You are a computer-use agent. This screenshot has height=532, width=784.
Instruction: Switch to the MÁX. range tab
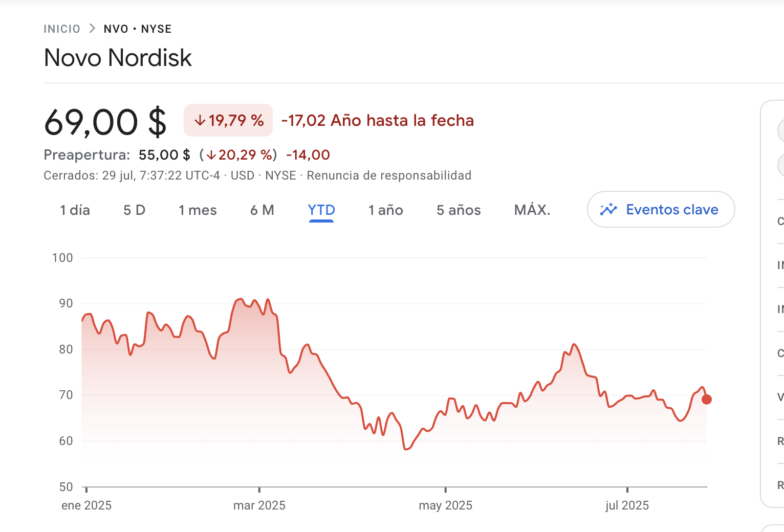tap(532, 210)
